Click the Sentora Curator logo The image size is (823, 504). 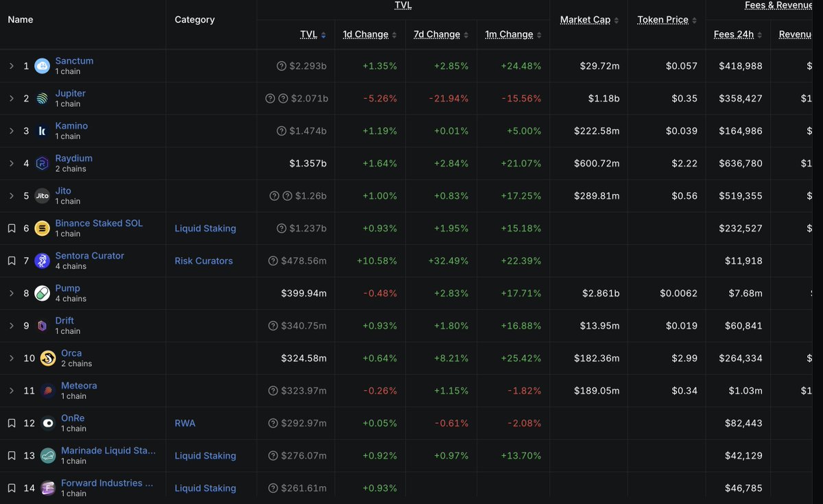[x=43, y=261]
